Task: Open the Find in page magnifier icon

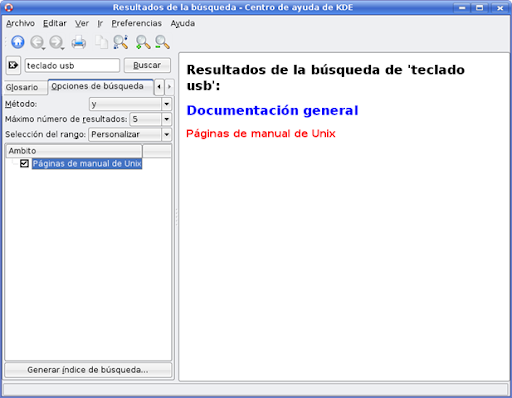Action: [121, 42]
